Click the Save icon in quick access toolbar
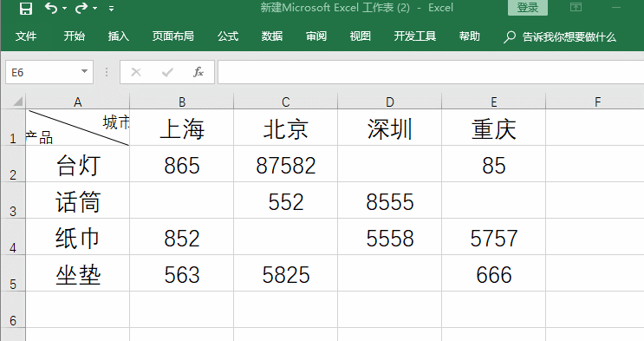The width and height of the screenshot is (644, 341). (x=26, y=8)
